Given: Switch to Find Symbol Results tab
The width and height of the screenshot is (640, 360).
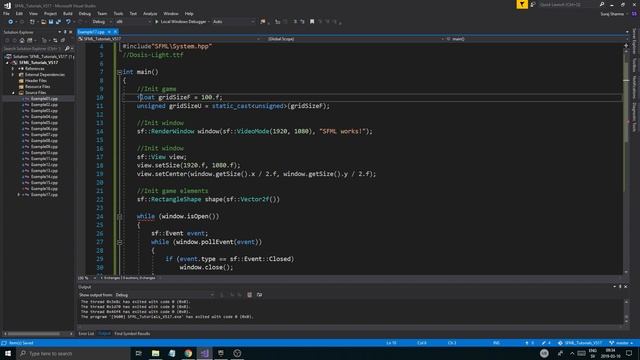Looking at the screenshot, I should pyautogui.click(x=132, y=334).
